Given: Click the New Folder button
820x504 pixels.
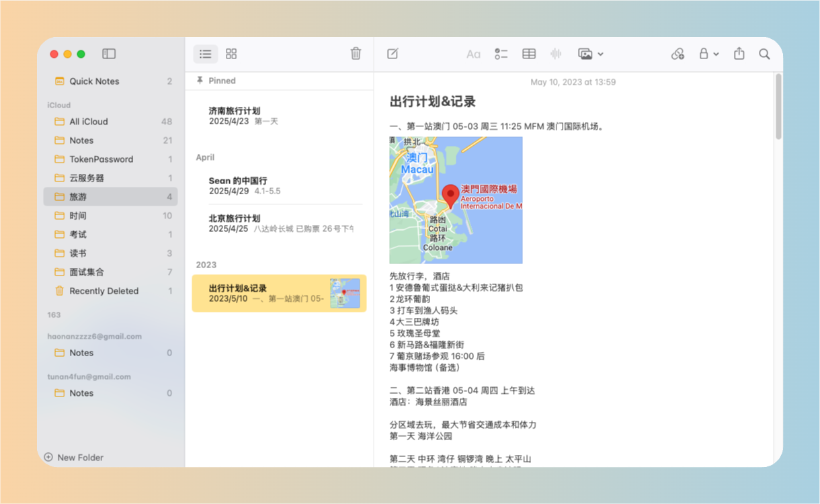Looking at the screenshot, I should tap(74, 458).
